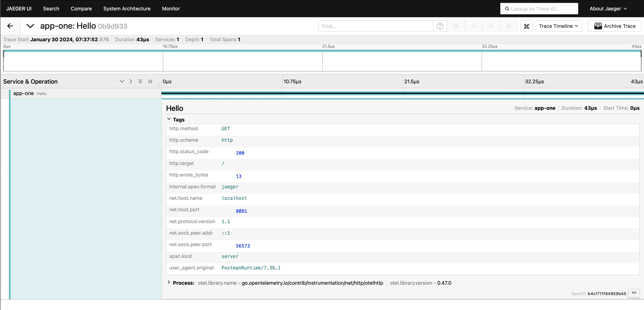The height and width of the screenshot is (310, 644).
Task: Open About Jaeger menu
Action: 608,9
